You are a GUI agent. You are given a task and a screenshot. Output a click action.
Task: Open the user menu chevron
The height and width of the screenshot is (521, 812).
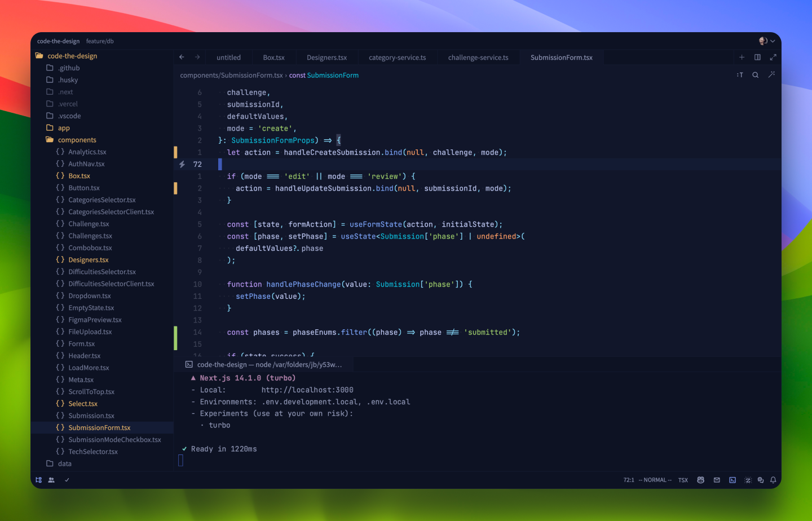(773, 41)
